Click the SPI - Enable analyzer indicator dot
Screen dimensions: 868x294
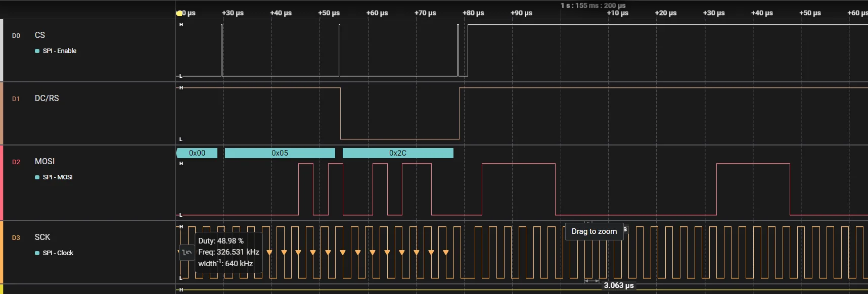(37, 51)
